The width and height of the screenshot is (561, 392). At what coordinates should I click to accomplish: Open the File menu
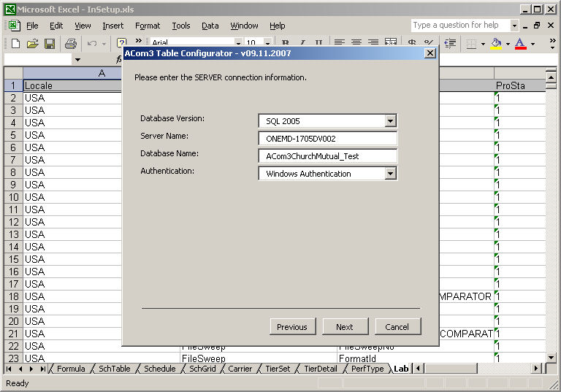click(32, 26)
